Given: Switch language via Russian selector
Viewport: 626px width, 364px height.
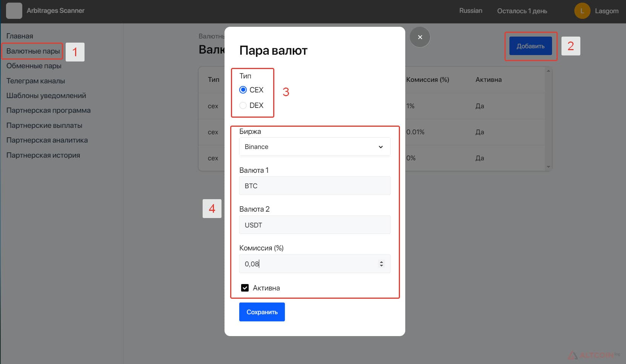Looking at the screenshot, I should click(x=471, y=11).
